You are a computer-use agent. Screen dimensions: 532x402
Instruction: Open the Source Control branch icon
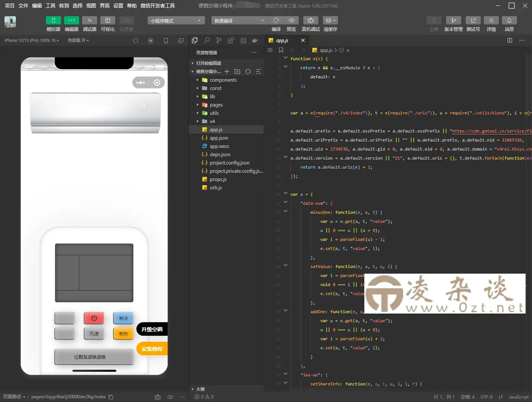tap(219, 40)
